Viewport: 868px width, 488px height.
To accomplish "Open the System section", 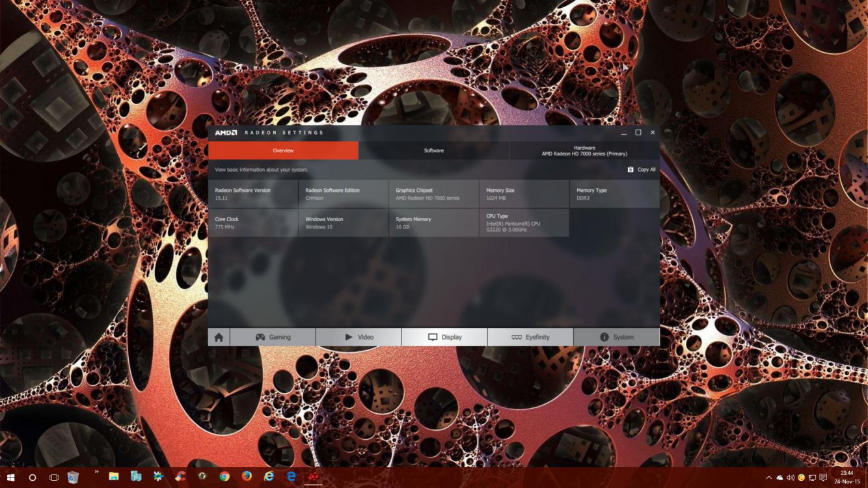I will 616,337.
